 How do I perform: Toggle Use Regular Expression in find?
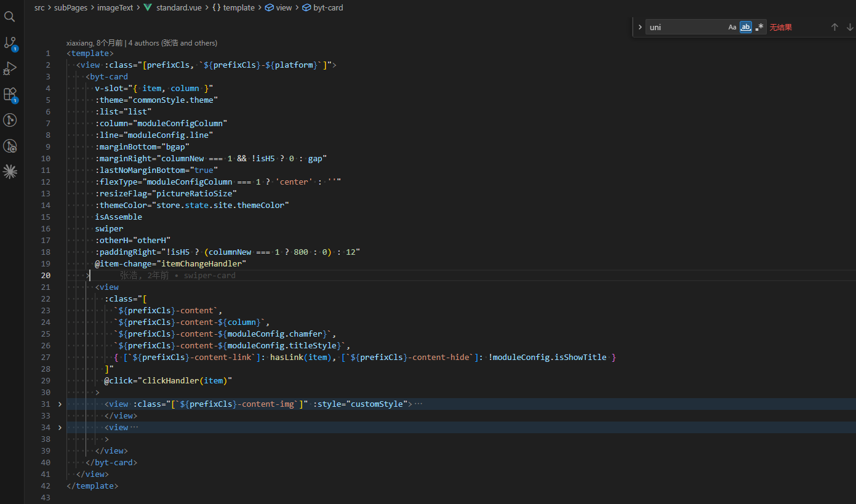759,27
